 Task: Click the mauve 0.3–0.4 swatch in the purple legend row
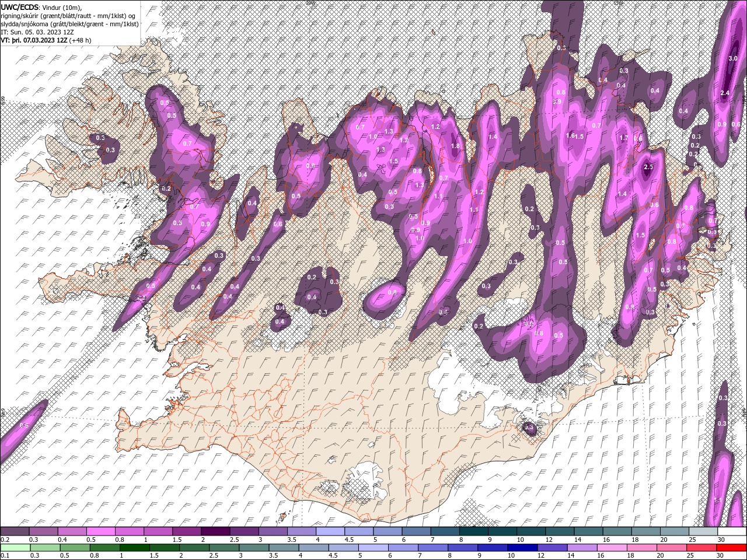[44, 531]
